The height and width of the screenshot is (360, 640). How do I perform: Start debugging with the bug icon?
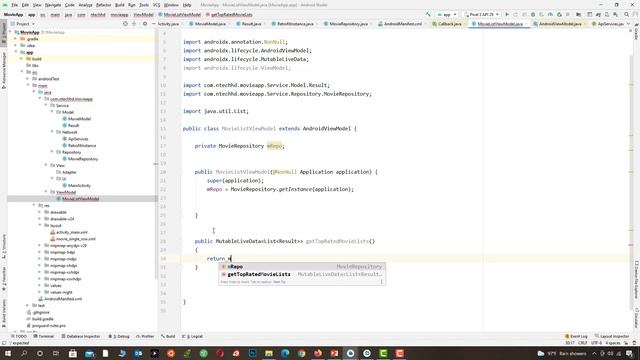click(533, 14)
